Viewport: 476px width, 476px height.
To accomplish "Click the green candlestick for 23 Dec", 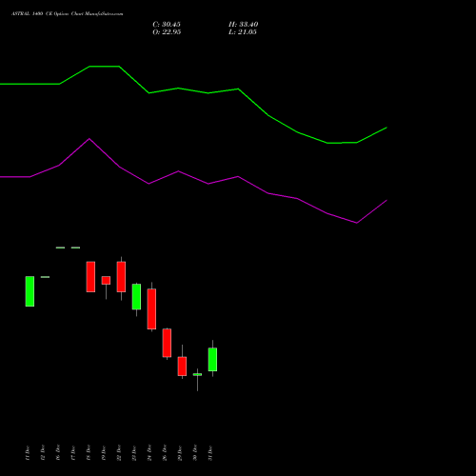I will (136, 297).
